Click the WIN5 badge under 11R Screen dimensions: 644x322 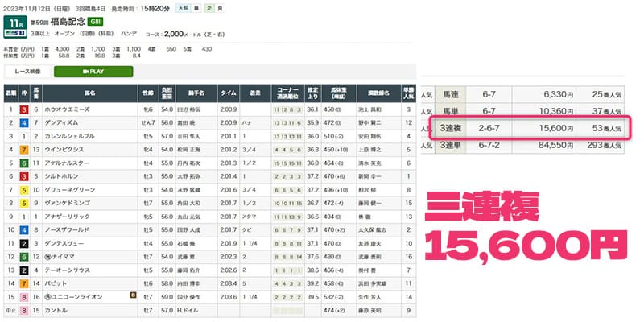[15, 33]
